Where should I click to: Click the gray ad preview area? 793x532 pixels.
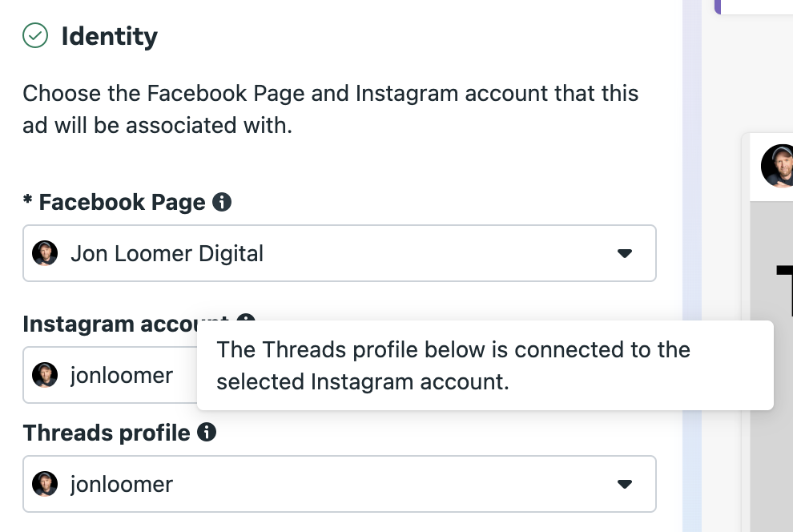pyautogui.click(x=771, y=367)
